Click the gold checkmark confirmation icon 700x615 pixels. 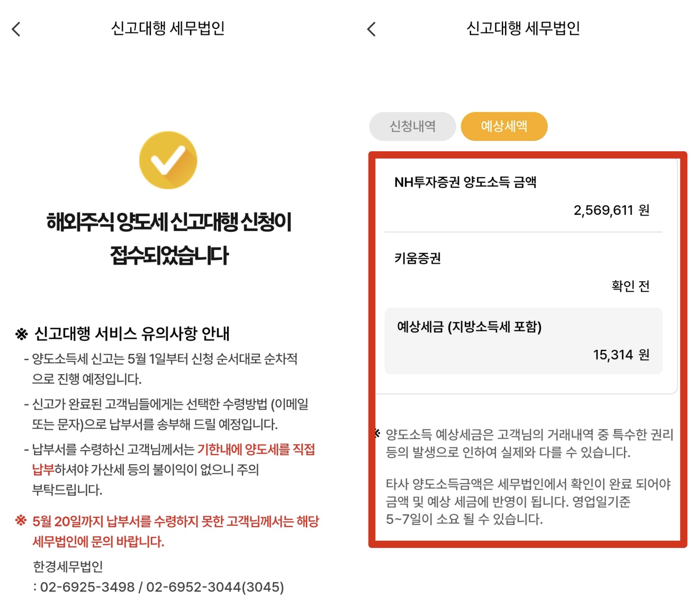pyautogui.click(x=168, y=160)
